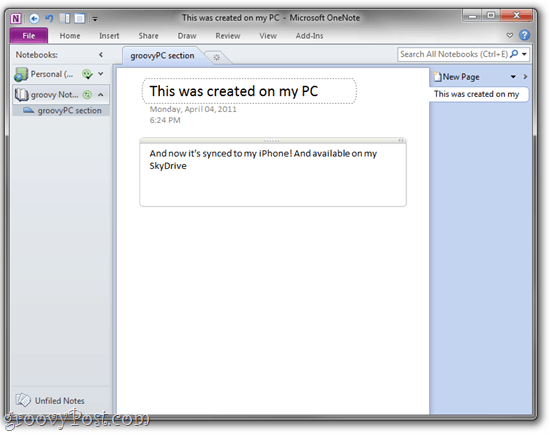
Task: Click the groovyPC section tab
Action: 162,56
